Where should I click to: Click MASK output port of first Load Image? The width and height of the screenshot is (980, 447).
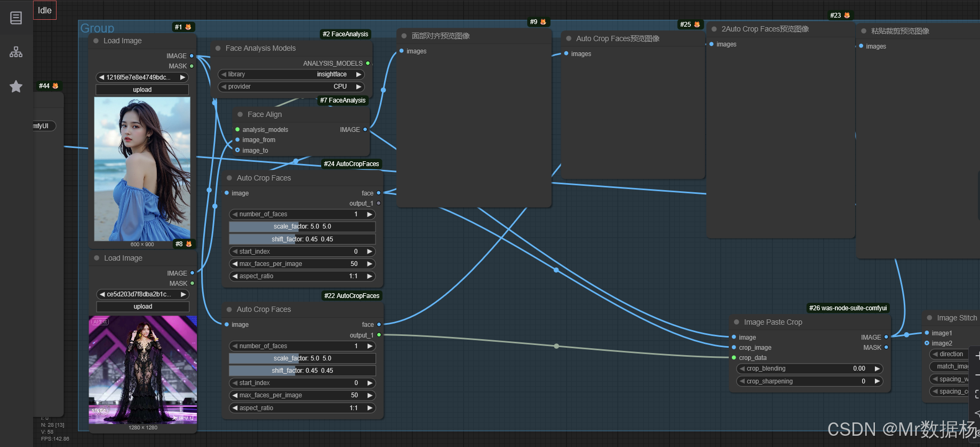192,66
